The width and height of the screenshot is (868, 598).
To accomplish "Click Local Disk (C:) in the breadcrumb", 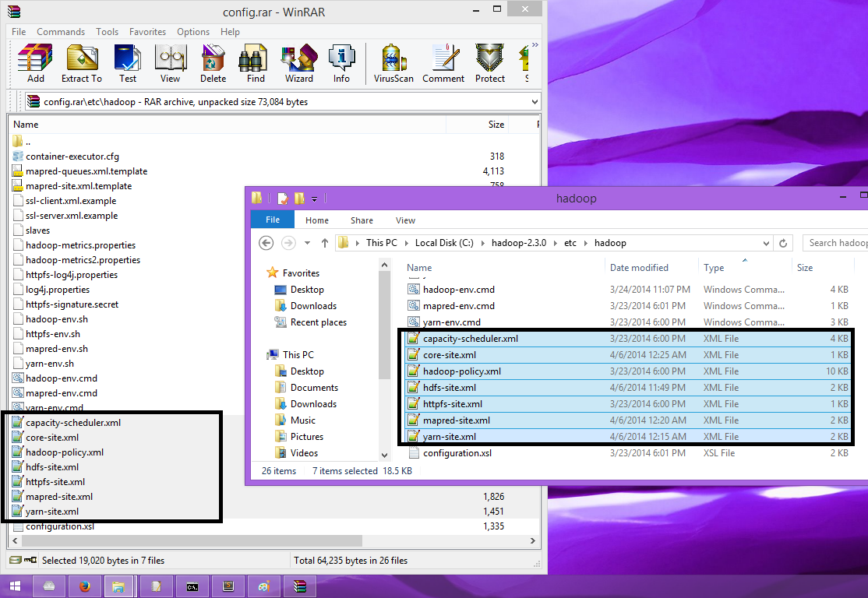I will click(444, 243).
